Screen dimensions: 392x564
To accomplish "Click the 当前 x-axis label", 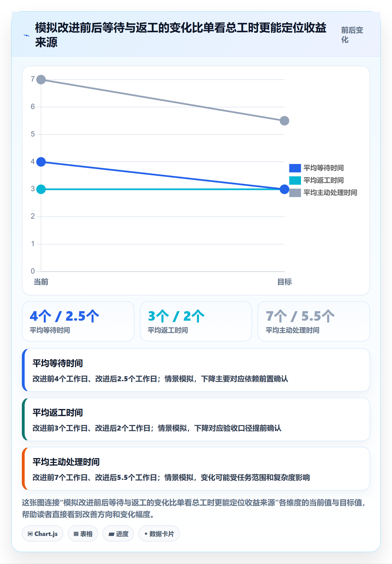I will 41,282.
